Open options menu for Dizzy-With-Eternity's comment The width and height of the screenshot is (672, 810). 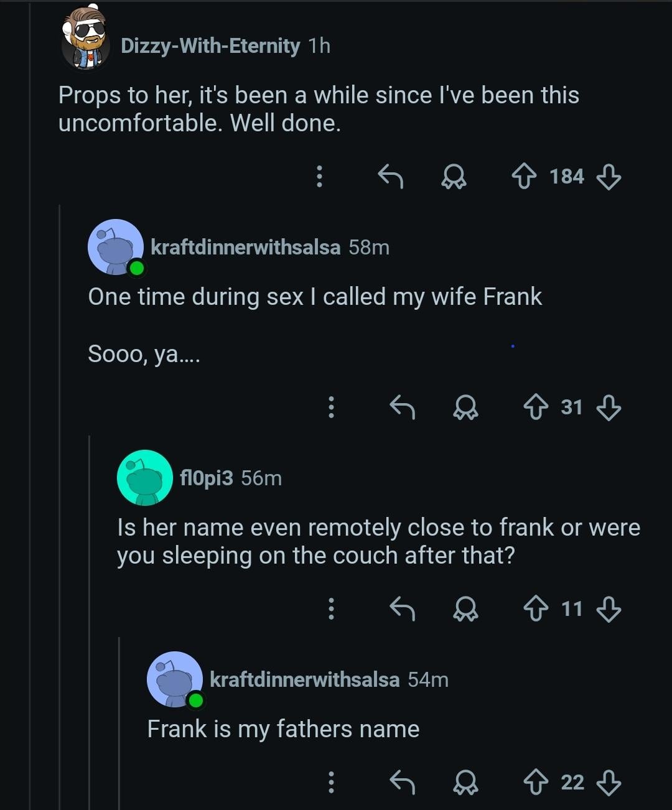coord(319,177)
